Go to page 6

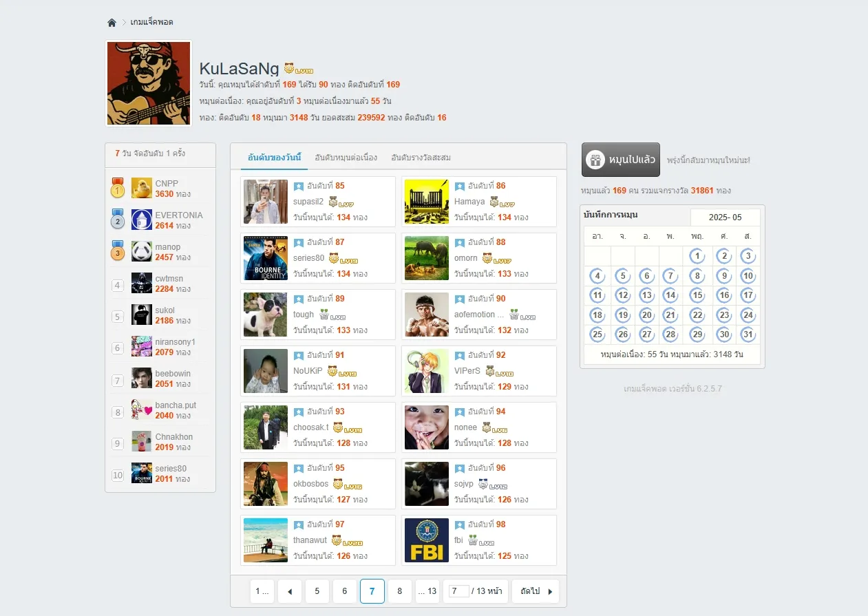(x=345, y=591)
